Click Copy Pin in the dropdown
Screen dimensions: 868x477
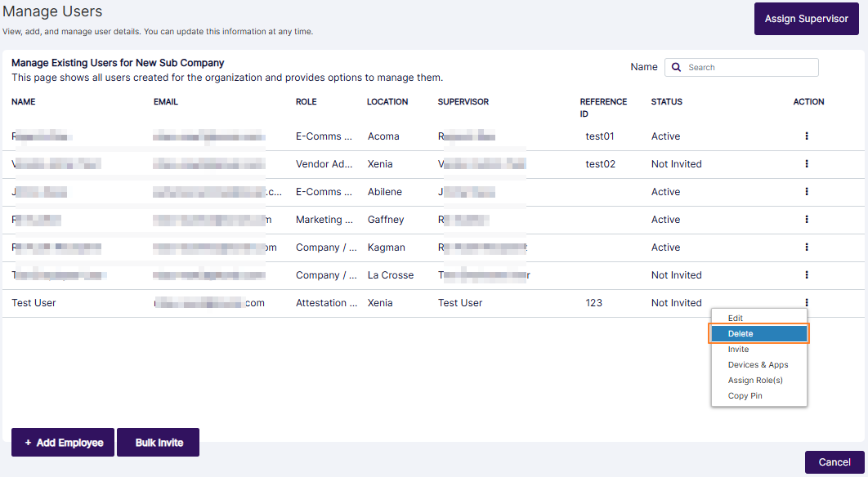click(745, 396)
